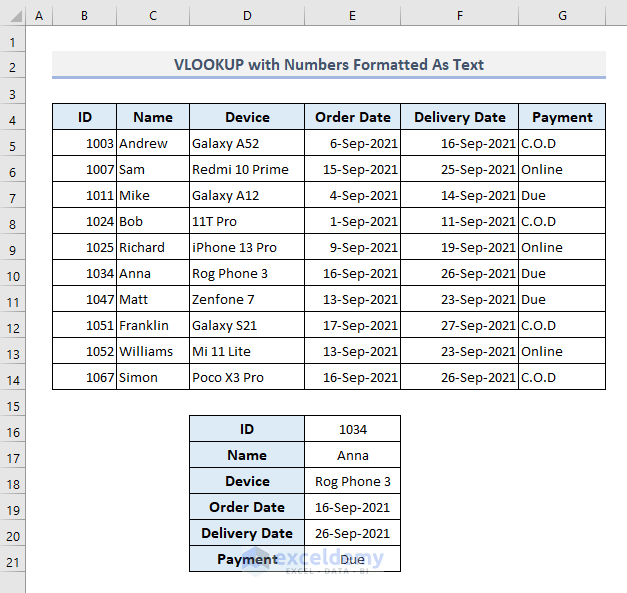This screenshot has height=593, width=627.
Task: Select cell containing 'Redmi 10 Prime'
Action: (247, 169)
